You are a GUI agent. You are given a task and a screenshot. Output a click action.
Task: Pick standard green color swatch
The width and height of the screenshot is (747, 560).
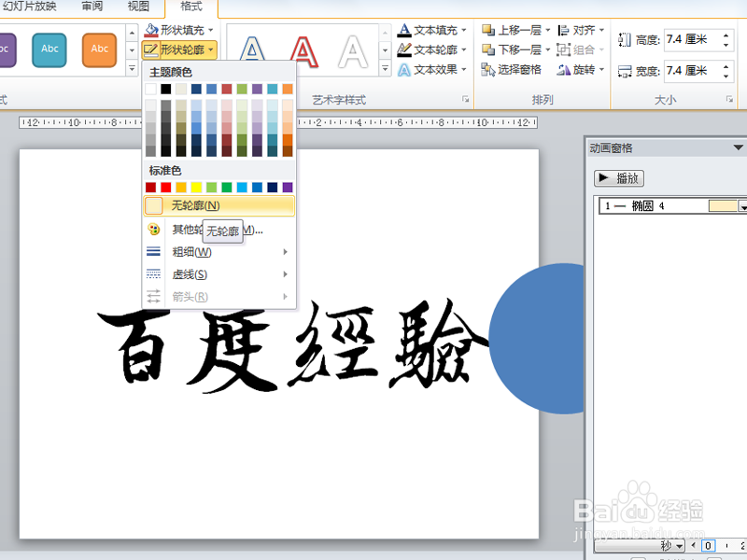[x=227, y=188]
